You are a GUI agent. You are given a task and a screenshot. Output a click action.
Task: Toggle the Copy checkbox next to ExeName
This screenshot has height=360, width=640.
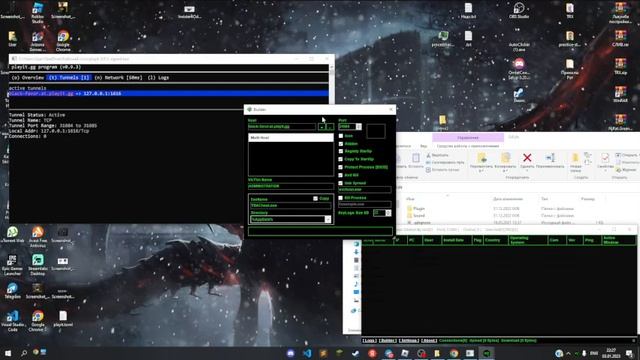point(316,199)
